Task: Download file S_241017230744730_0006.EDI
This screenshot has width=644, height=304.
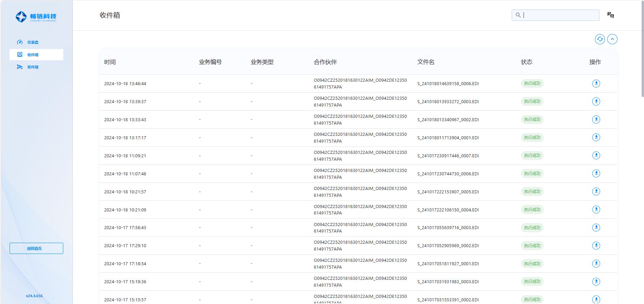Action: click(x=596, y=174)
